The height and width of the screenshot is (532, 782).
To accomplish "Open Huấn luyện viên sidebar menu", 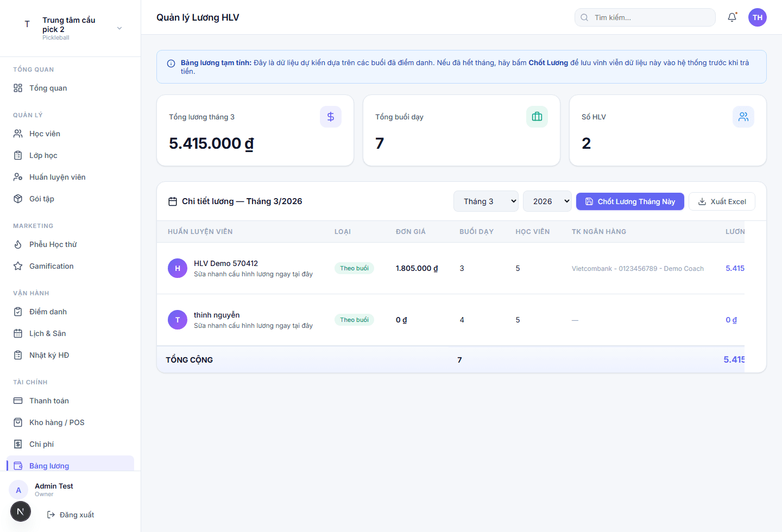I will (57, 177).
